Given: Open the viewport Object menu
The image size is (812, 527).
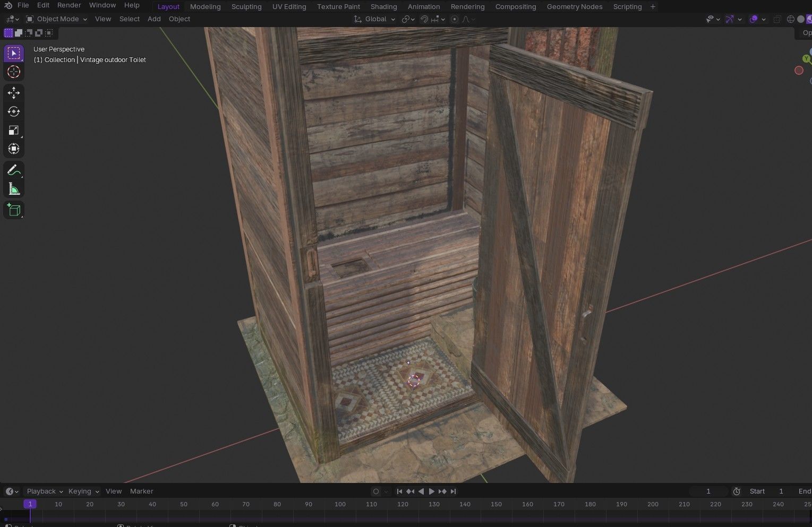Looking at the screenshot, I should tap(180, 19).
